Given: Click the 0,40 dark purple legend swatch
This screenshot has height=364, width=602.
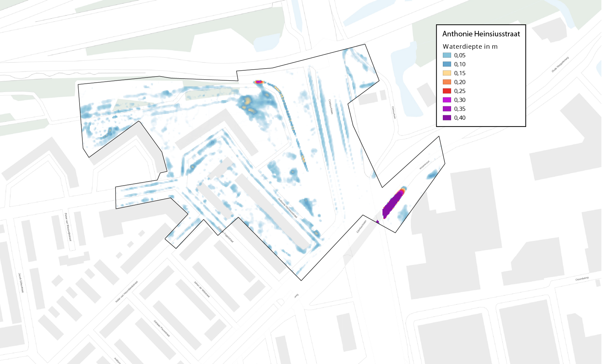Looking at the screenshot, I should (447, 118).
